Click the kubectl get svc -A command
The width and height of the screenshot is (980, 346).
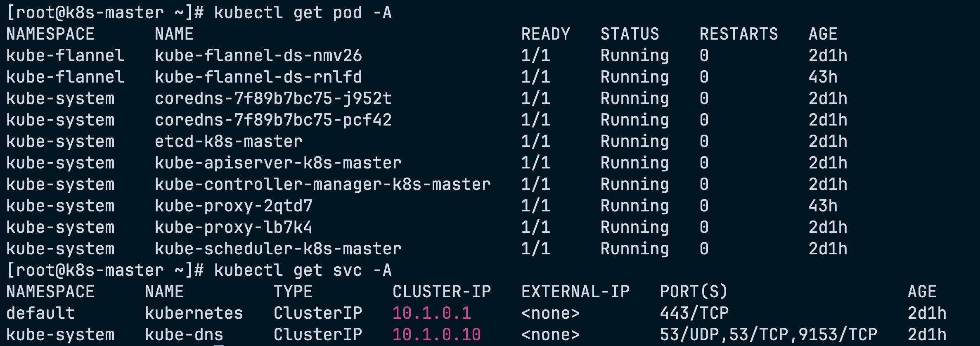pos(303,270)
